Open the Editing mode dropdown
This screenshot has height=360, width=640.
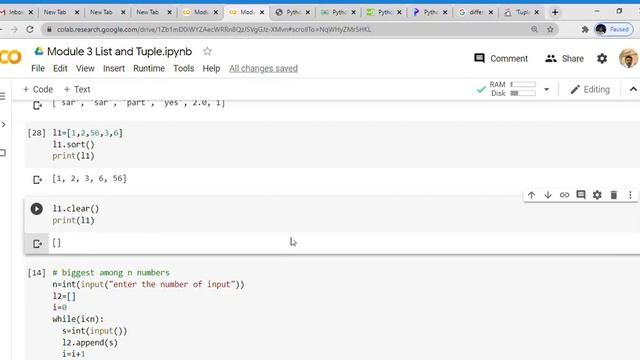[x=590, y=89]
